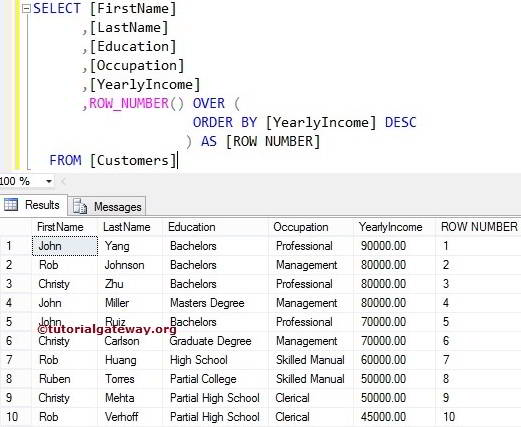Switch to the Results tab

tap(34, 205)
